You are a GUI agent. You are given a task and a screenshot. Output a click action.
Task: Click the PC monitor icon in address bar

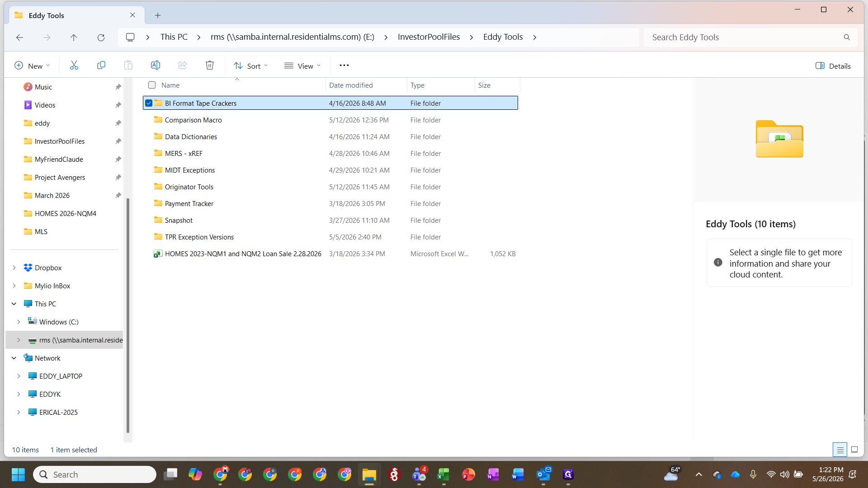click(130, 37)
